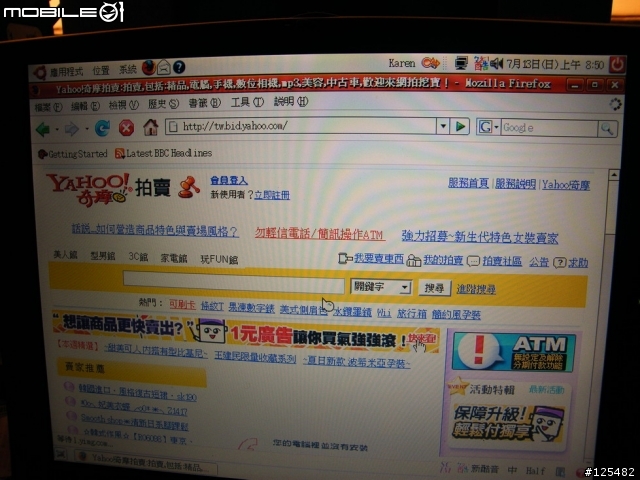Switch to the 玩FUN館 tab
This screenshot has height=480, width=640.
point(219,259)
